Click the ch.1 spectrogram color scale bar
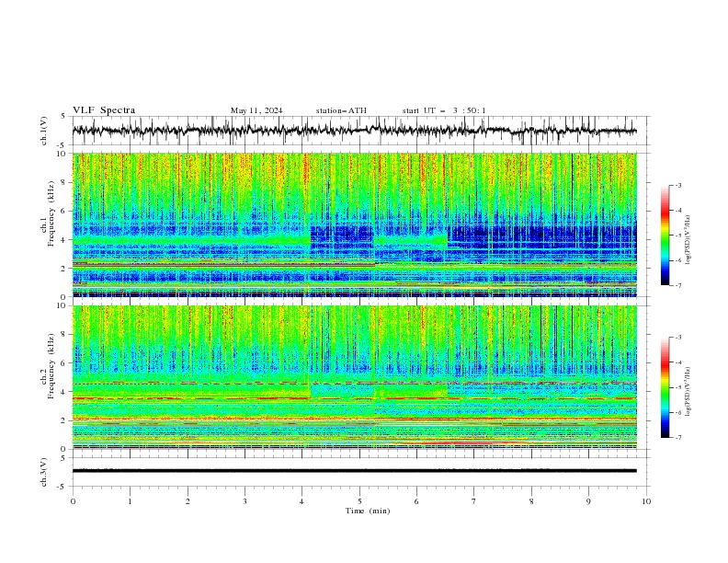The width and height of the screenshot is (728, 563). click(665, 236)
